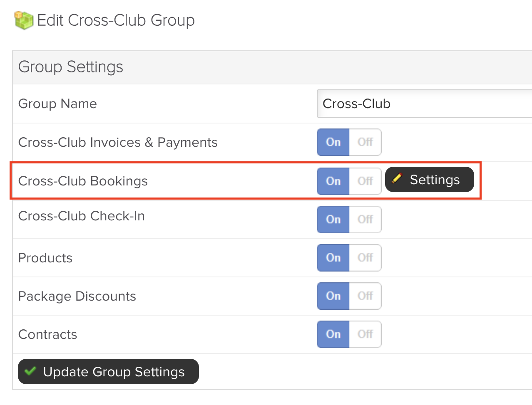Click the pencil icon on Settings button
Screen dimensions: 532x405
point(397,179)
